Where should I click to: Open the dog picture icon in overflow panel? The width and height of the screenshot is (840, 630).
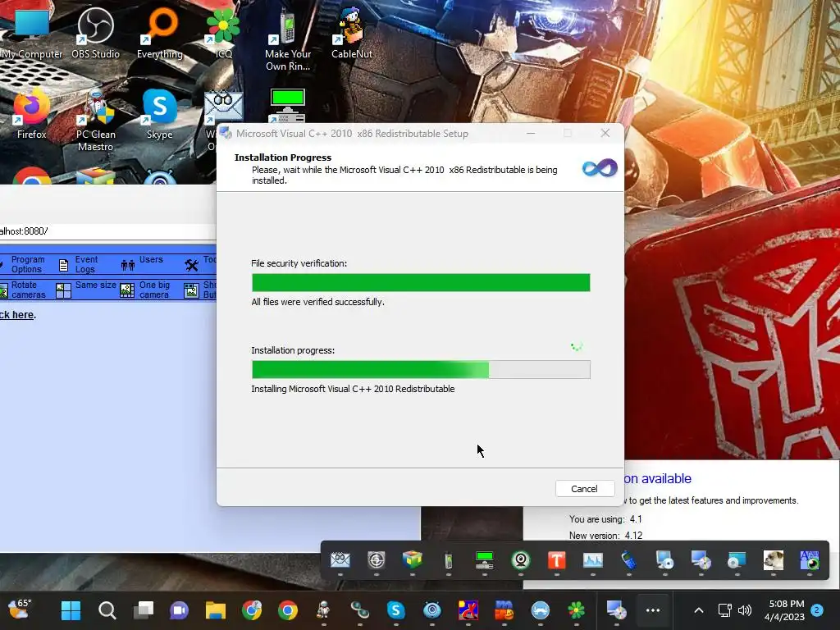[773, 560]
